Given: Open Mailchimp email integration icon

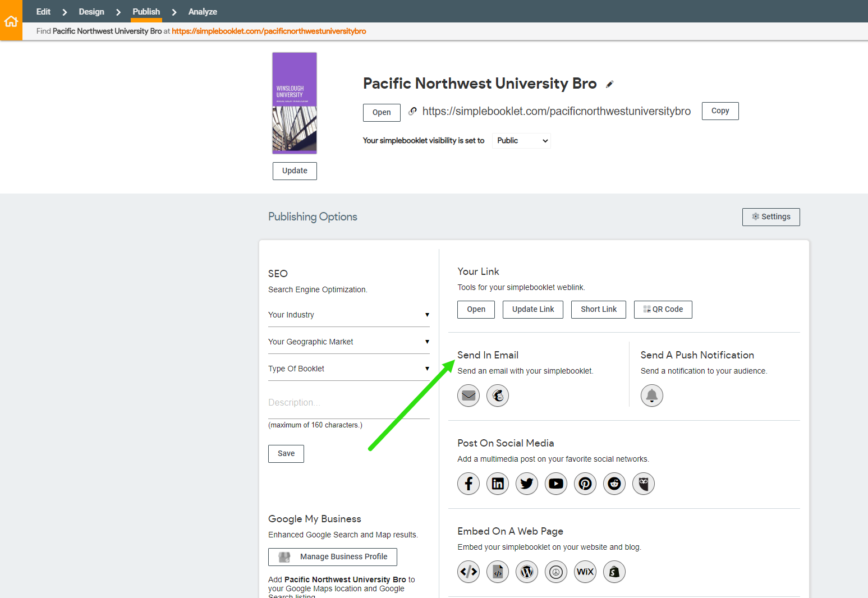Looking at the screenshot, I should 498,395.
